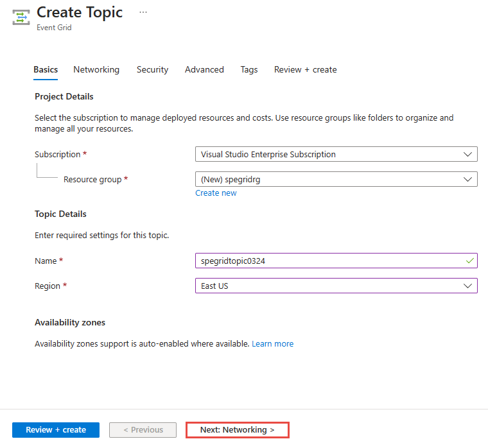Select the Basics tab
The image size is (488, 448).
tap(46, 70)
